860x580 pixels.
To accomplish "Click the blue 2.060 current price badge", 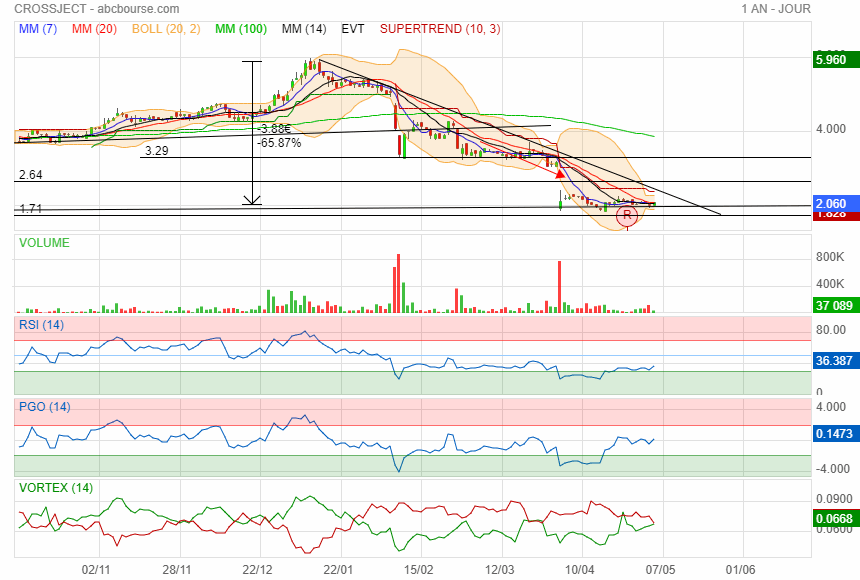I will coord(836,204).
